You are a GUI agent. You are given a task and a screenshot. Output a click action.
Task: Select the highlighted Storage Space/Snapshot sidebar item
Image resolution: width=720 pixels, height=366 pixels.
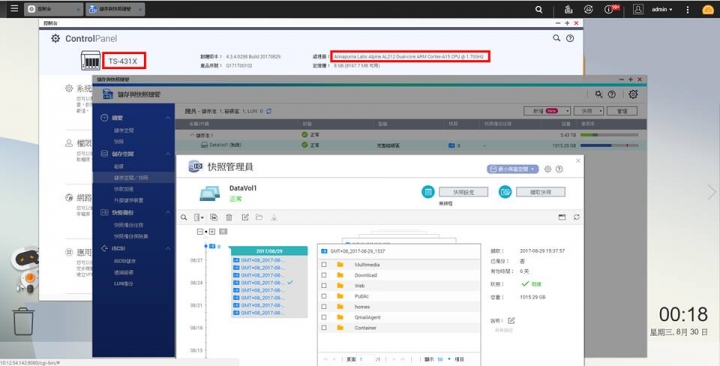click(134, 177)
